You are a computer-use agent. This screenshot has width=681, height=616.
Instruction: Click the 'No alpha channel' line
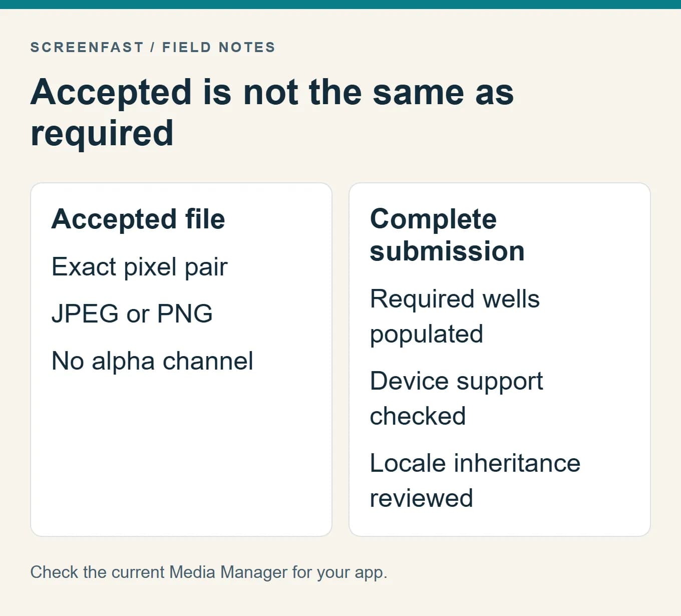pos(152,361)
